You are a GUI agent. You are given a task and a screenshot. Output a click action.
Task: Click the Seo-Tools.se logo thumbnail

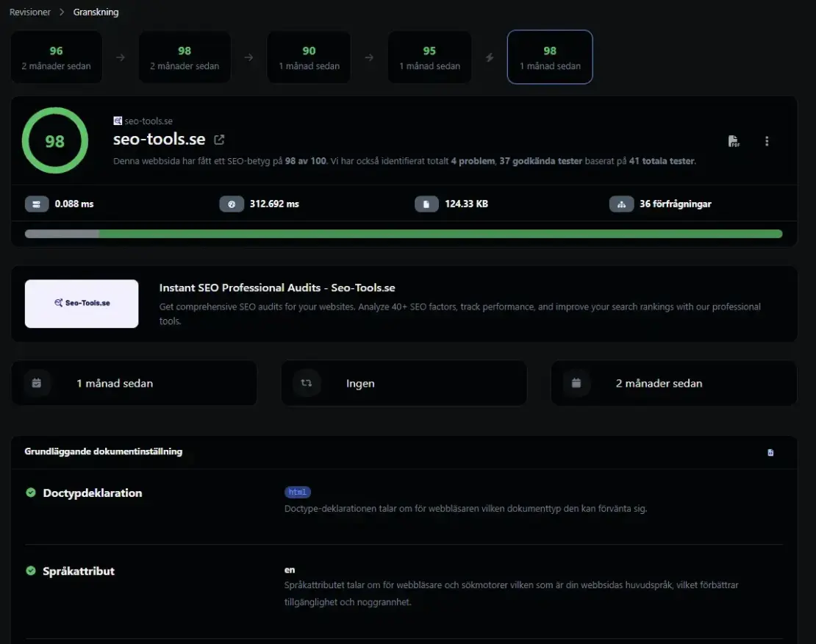tap(81, 303)
